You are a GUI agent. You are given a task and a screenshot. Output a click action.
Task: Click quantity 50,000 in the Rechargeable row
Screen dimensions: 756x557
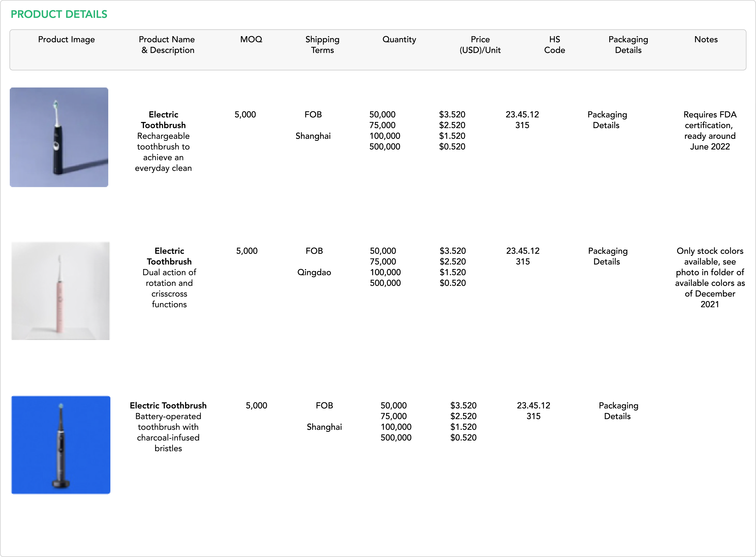(x=382, y=115)
